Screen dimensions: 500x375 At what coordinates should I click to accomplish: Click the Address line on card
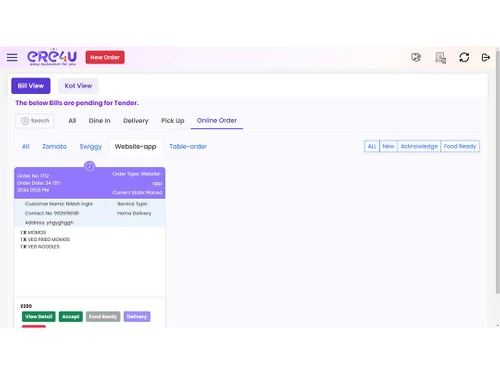click(49, 222)
